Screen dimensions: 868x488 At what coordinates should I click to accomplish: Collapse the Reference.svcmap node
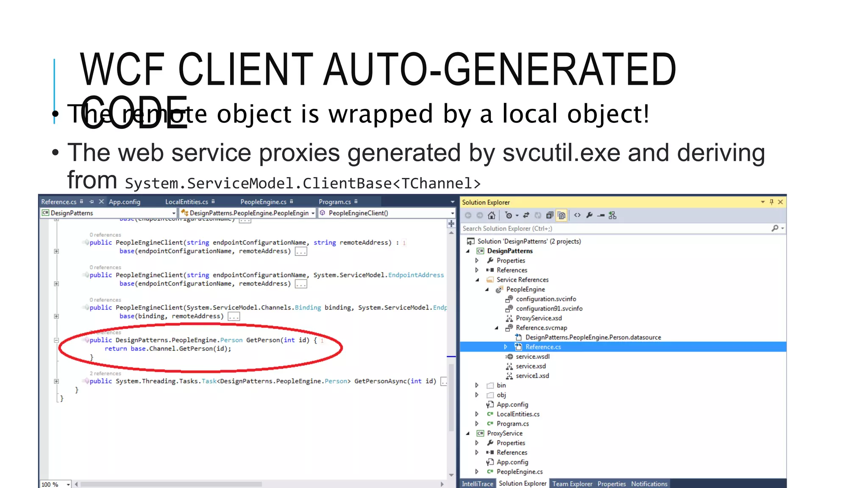point(497,328)
